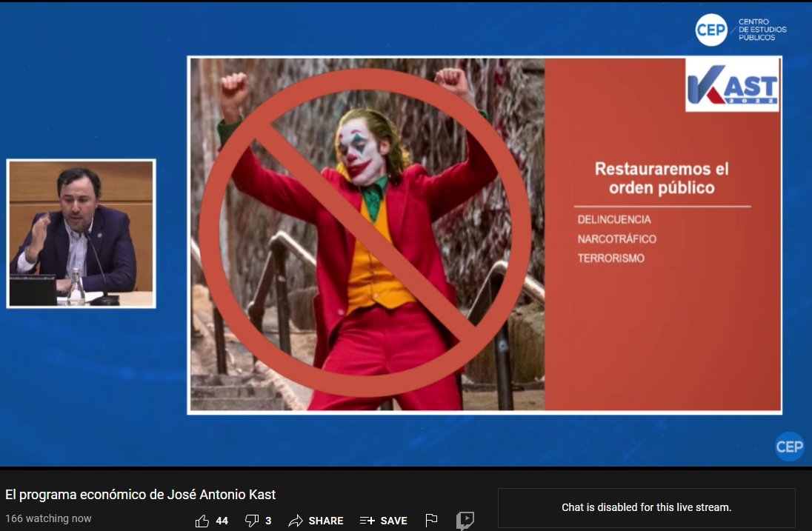812x531 pixels.
Task: Dislike the video with thumbs down icon
Action: tap(252, 521)
